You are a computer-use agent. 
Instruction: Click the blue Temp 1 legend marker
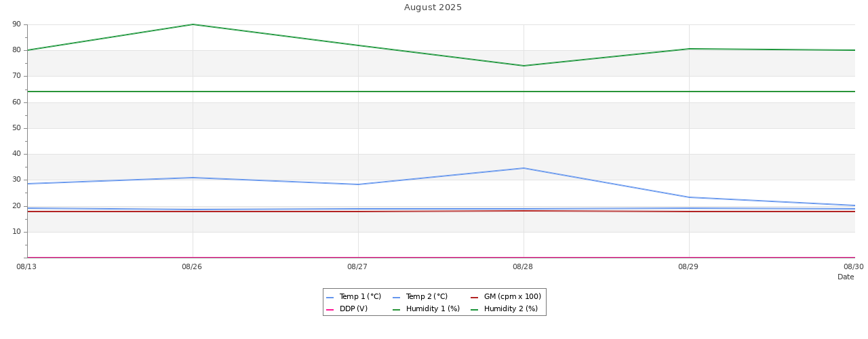(330, 298)
